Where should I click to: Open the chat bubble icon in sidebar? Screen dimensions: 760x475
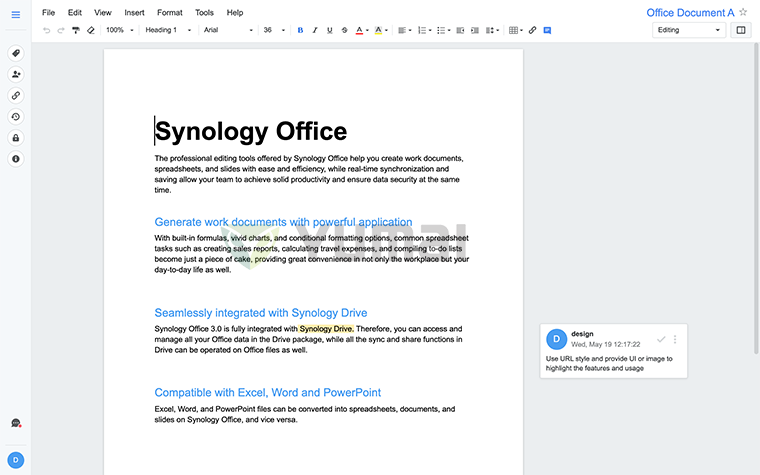[x=16, y=423]
